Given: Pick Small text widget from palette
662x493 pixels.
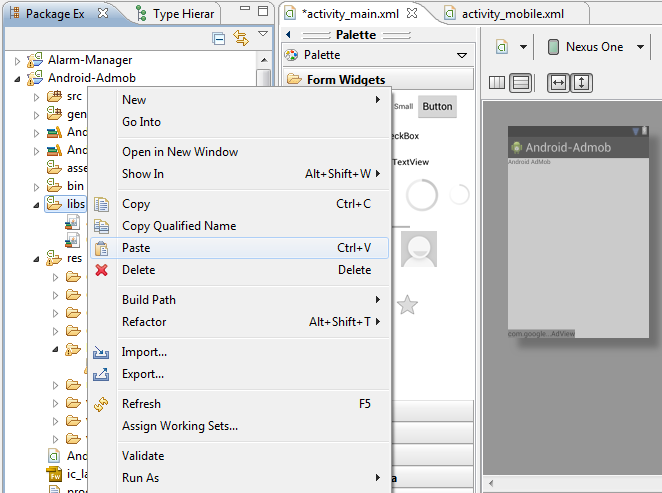Looking at the screenshot, I should (403, 106).
